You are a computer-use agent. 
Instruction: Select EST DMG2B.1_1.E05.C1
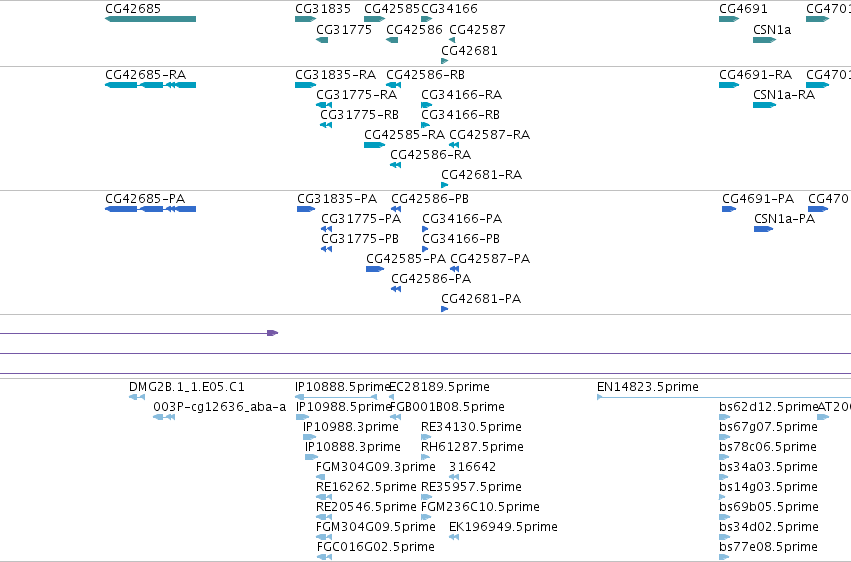coord(137,397)
